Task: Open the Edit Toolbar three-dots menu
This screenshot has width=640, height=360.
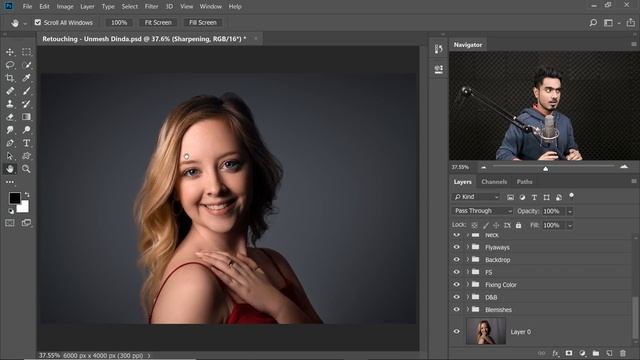Action: click(10, 182)
